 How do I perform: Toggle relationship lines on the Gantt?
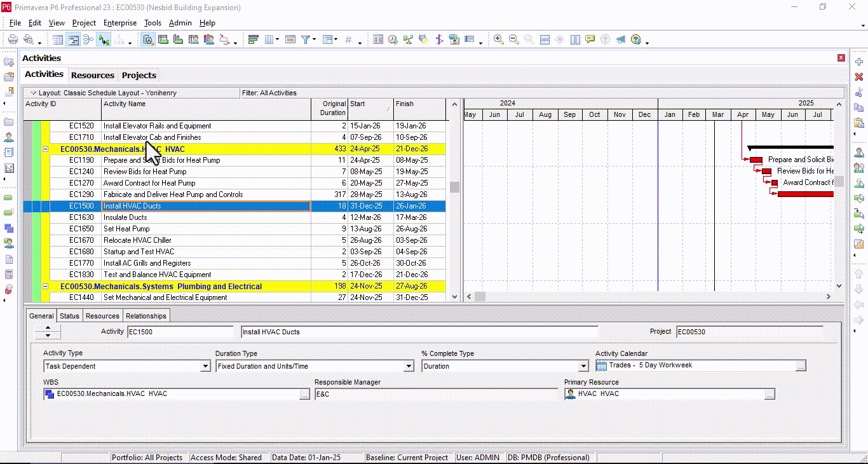pos(104,39)
